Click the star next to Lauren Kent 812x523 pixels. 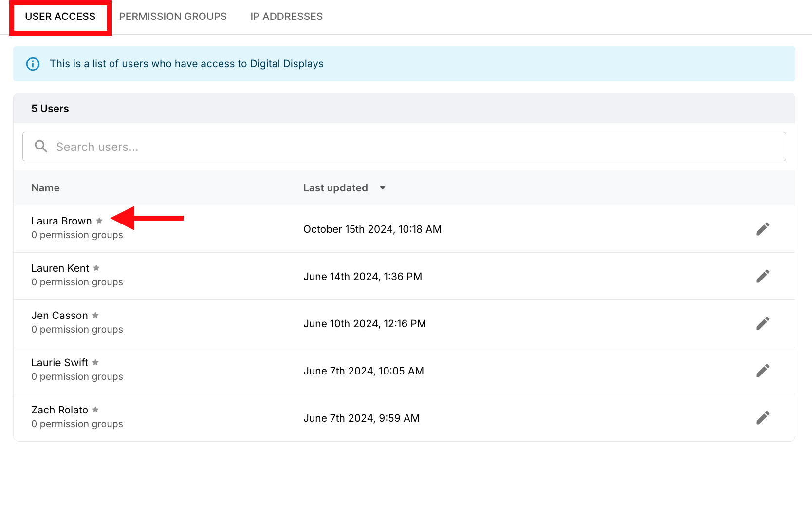pos(96,268)
